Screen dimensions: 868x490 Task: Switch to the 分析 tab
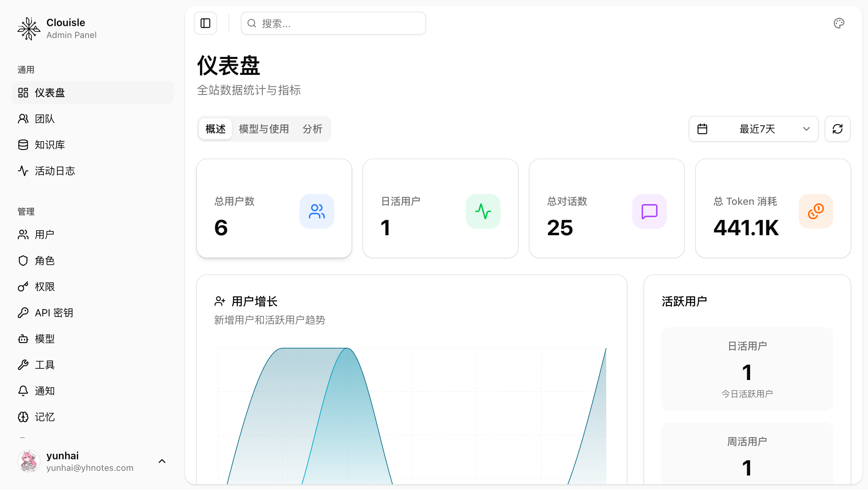pos(312,128)
